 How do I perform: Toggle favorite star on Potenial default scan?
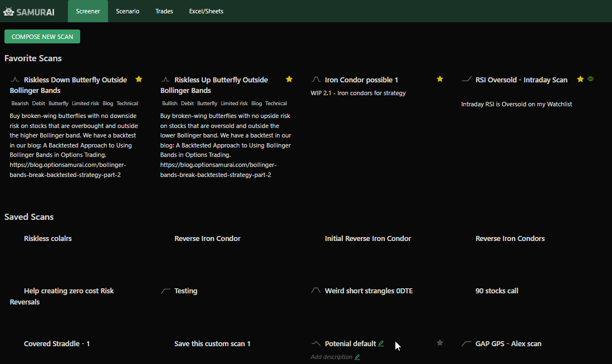[440, 343]
